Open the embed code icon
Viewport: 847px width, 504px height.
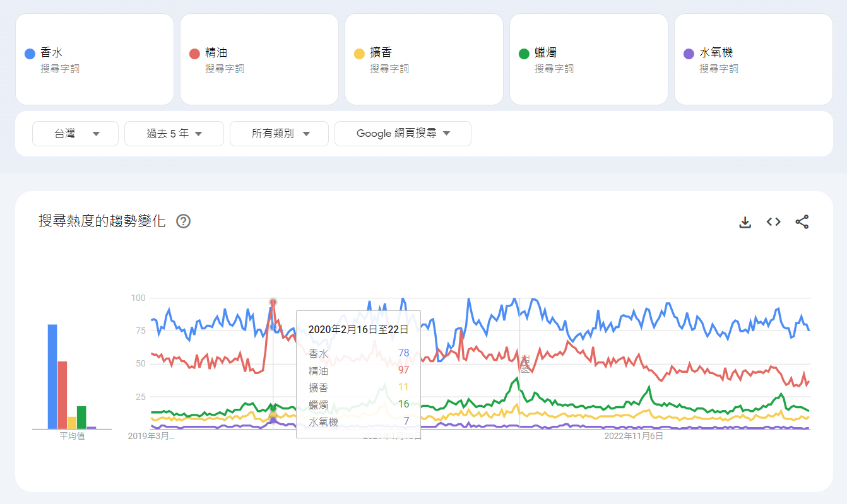pos(774,222)
